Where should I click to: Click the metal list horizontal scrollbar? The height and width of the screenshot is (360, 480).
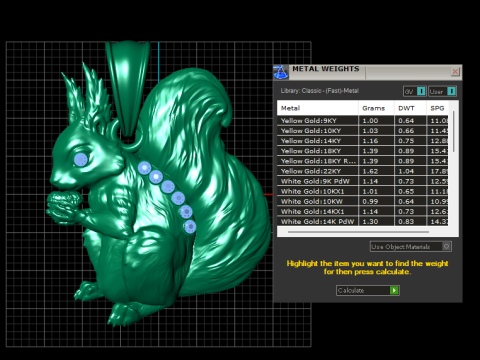click(358, 232)
